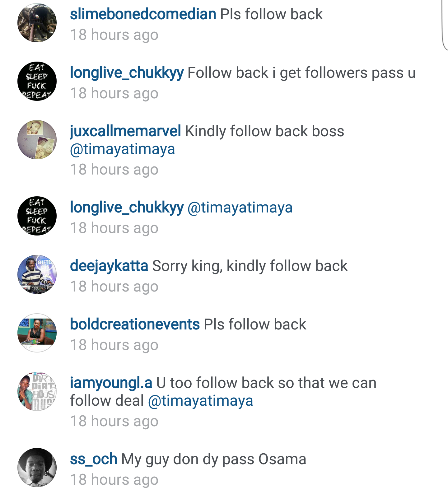Tap the juxcallmemarvel username link
This screenshot has height=490, width=448.
pyautogui.click(x=125, y=131)
